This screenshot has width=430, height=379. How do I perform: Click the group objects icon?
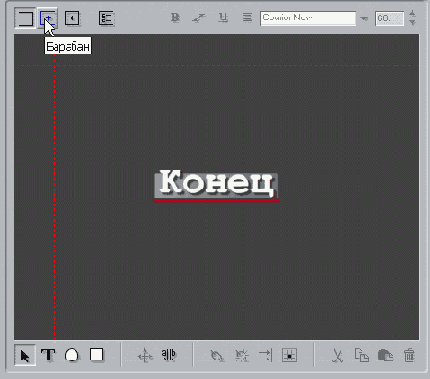point(217,356)
